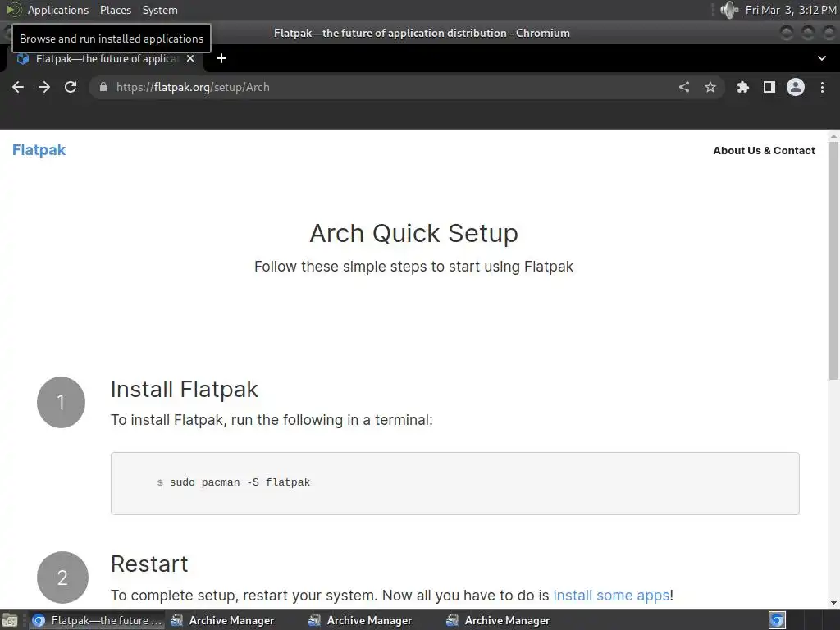This screenshot has width=840, height=630.
Task: Go back using the browser back arrow
Action: point(18,87)
